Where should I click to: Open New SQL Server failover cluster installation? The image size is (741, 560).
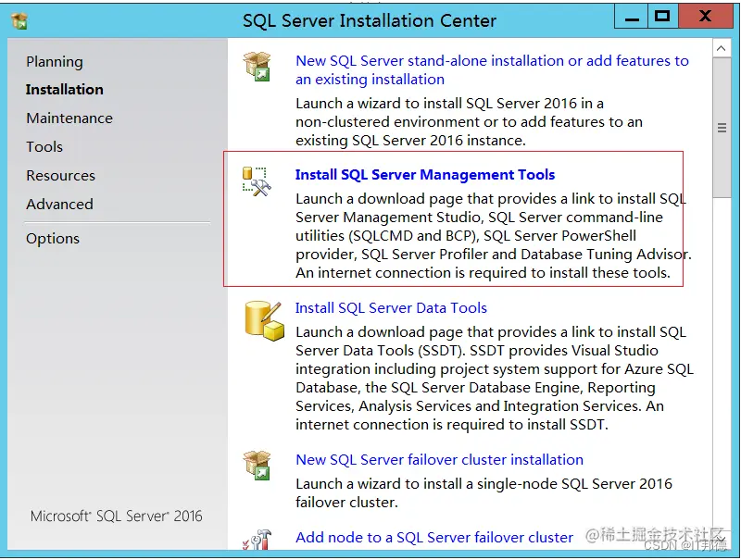point(439,459)
